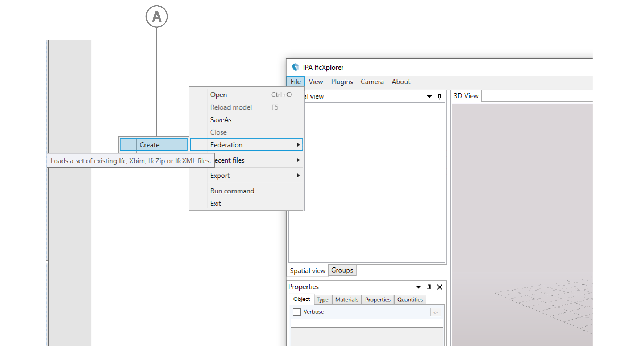This screenshot has width=644, height=350.
Task: Select SaveAs menu entry
Action: 221,120
